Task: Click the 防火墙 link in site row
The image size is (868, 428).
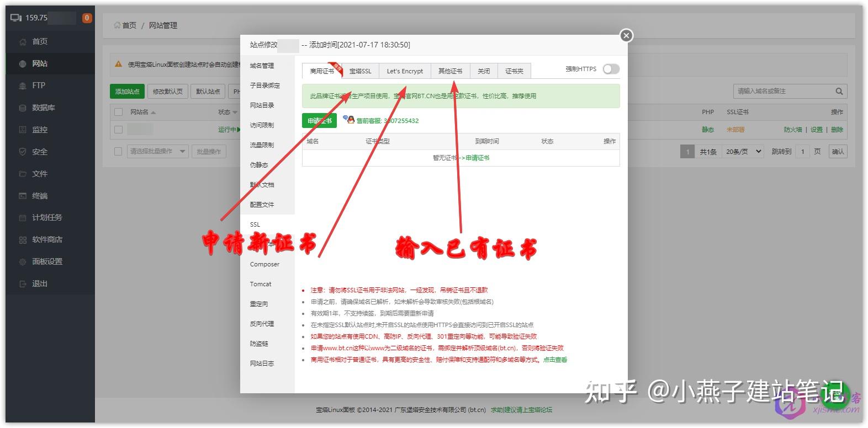Action: click(792, 130)
